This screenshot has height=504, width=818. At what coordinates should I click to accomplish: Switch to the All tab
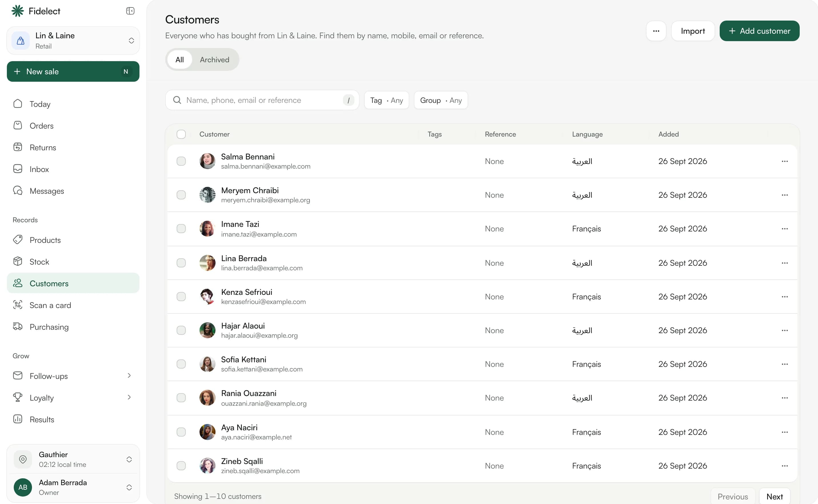(x=179, y=60)
